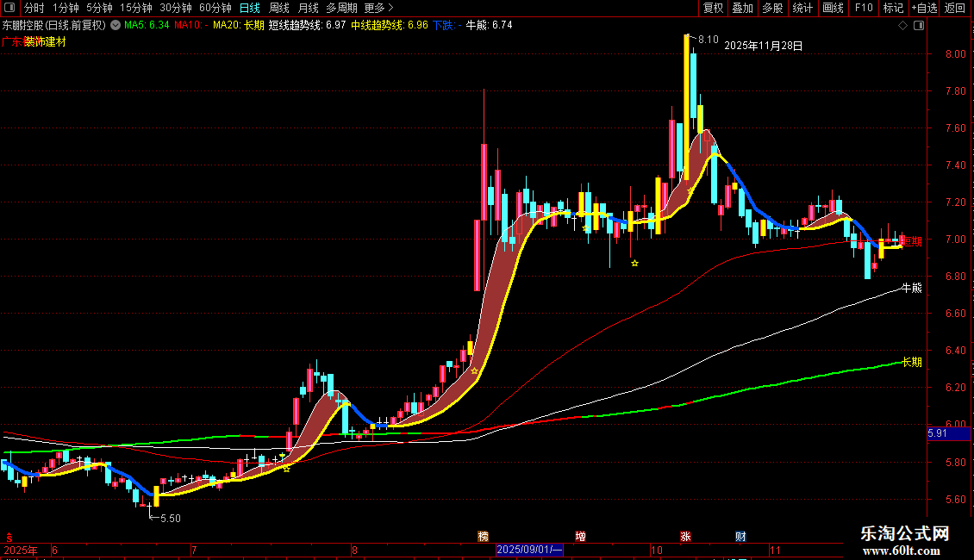The width and height of the screenshot is (974, 560).
Task: Click the 标记 mark button
Action: (x=893, y=8)
